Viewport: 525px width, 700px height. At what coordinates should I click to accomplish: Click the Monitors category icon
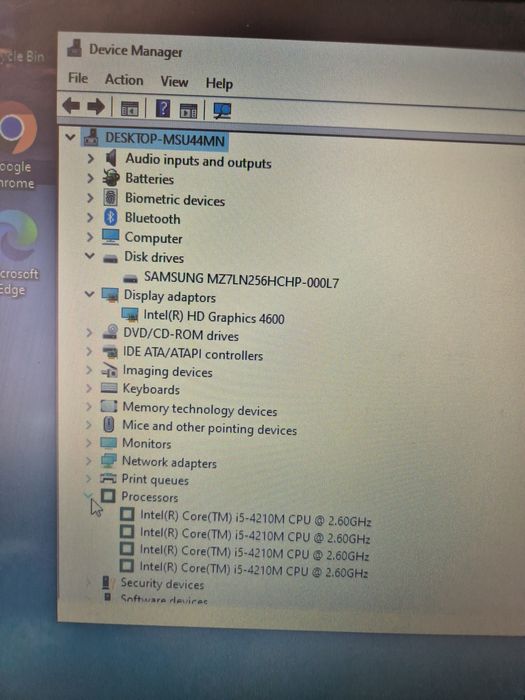coord(108,442)
